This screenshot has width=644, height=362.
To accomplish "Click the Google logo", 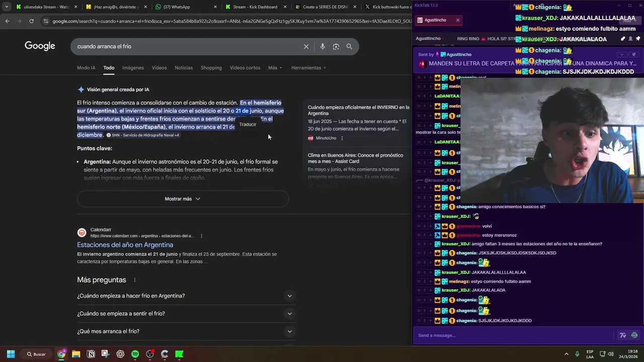I will point(40,46).
